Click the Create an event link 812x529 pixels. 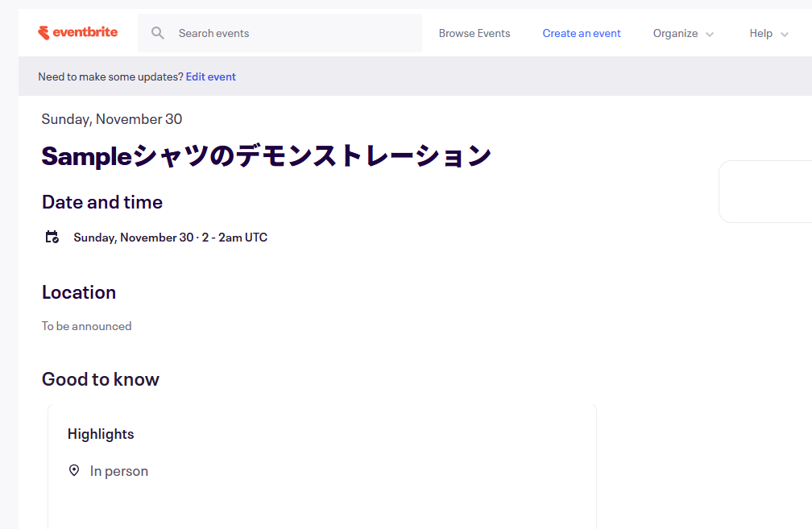(x=582, y=33)
